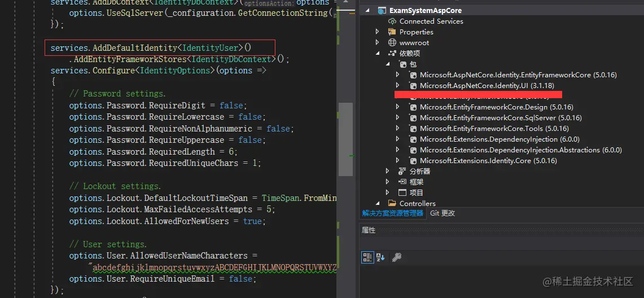Viewport: 644px width, 298px height.
Task: Collapse the 依赖项 node
Action: coord(378,54)
